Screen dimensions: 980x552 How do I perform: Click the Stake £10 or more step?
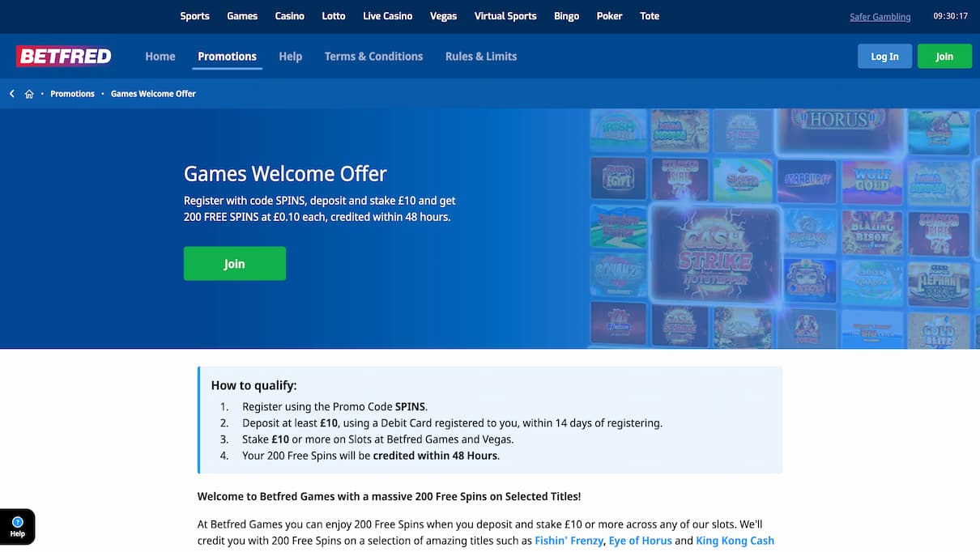[378, 439]
